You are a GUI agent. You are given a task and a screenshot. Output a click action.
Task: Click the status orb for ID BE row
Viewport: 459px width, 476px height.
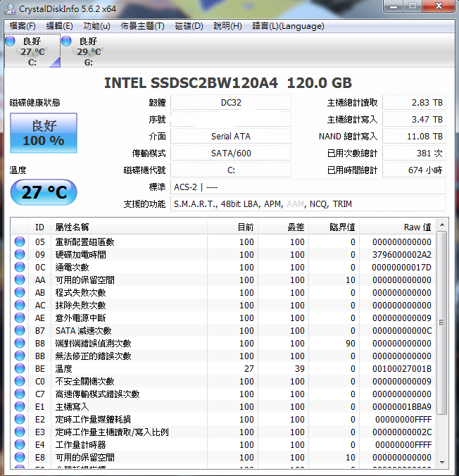[x=20, y=368]
